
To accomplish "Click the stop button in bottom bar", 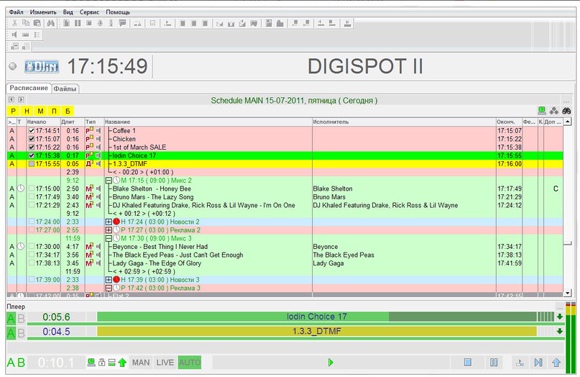I will (468, 362).
